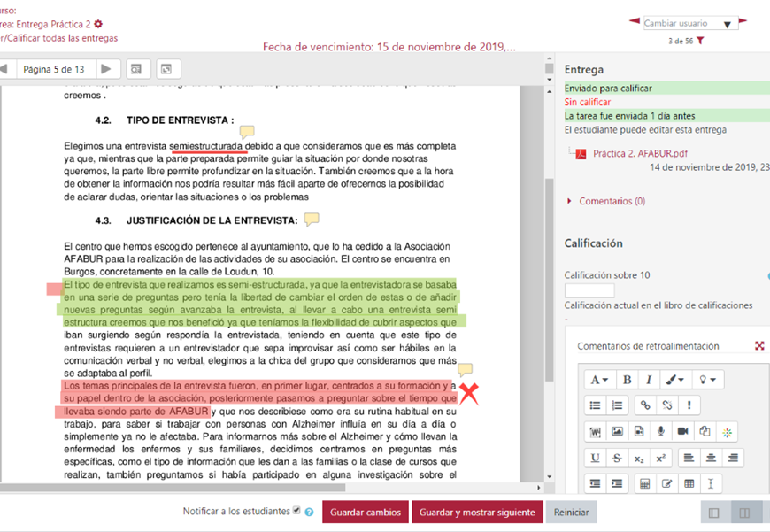
Task: Insert an unordered bullet list
Action: point(595,405)
